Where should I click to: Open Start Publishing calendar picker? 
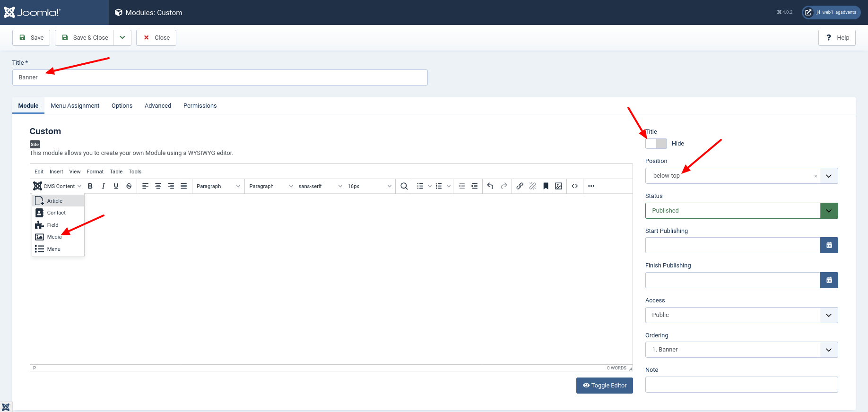(829, 245)
